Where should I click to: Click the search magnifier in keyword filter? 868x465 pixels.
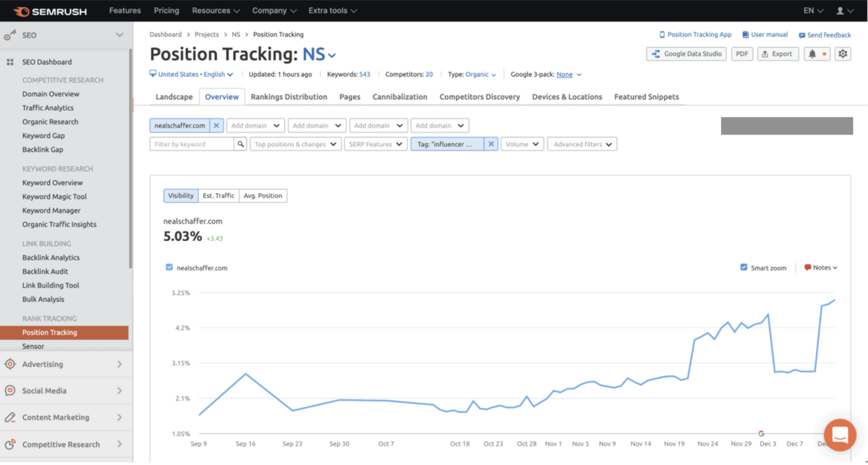[240, 145]
